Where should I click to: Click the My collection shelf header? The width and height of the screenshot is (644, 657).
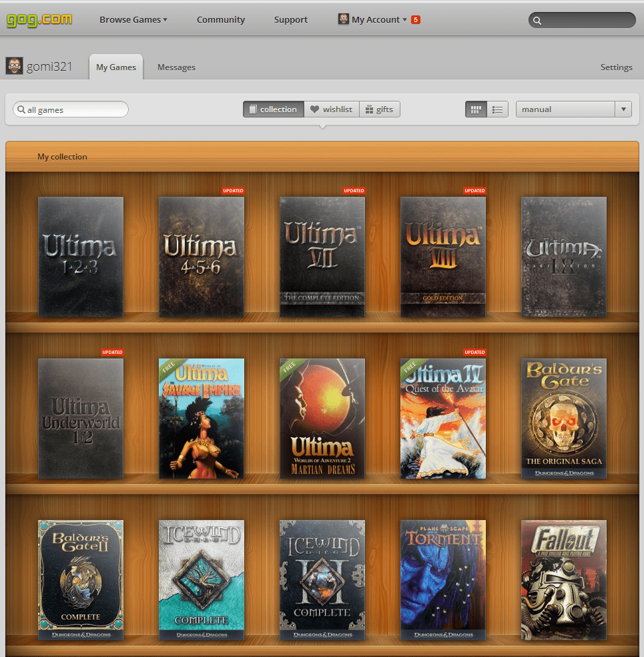tap(322, 156)
